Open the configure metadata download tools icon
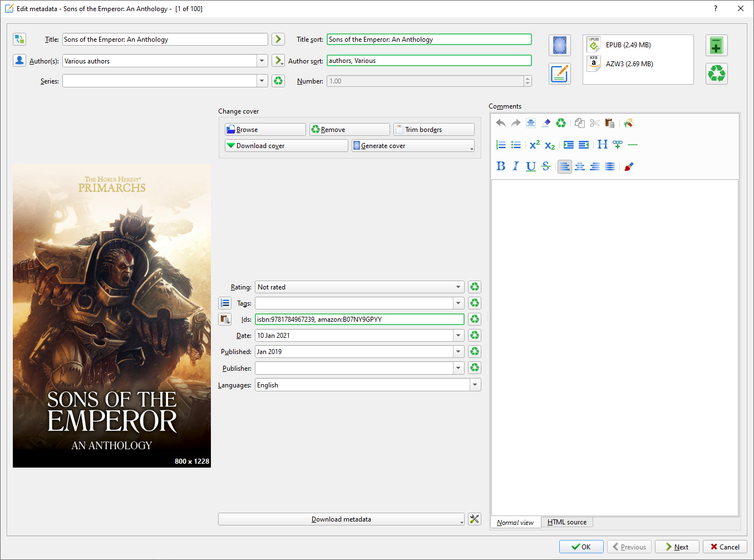This screenshot has height=560, width=754. coord(474,519)
